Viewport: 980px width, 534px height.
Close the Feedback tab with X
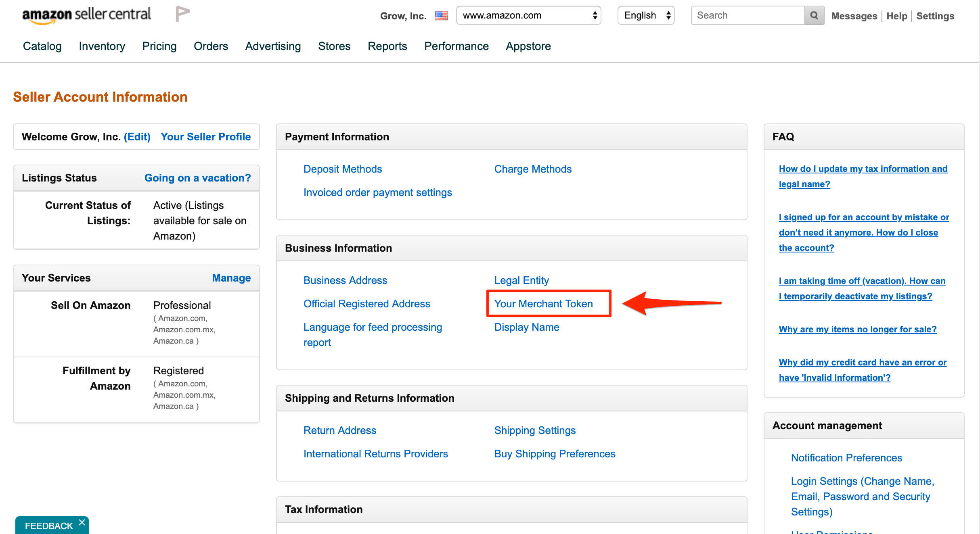click(82, 522)
